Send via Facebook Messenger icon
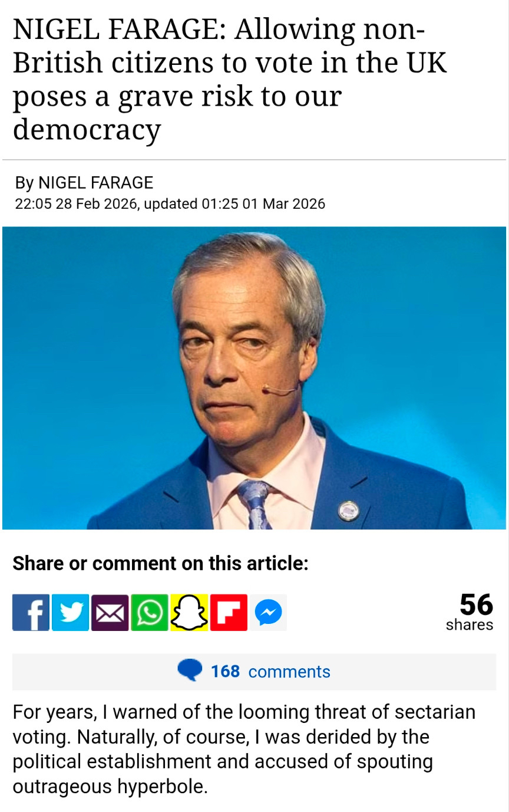 [268, 613]
